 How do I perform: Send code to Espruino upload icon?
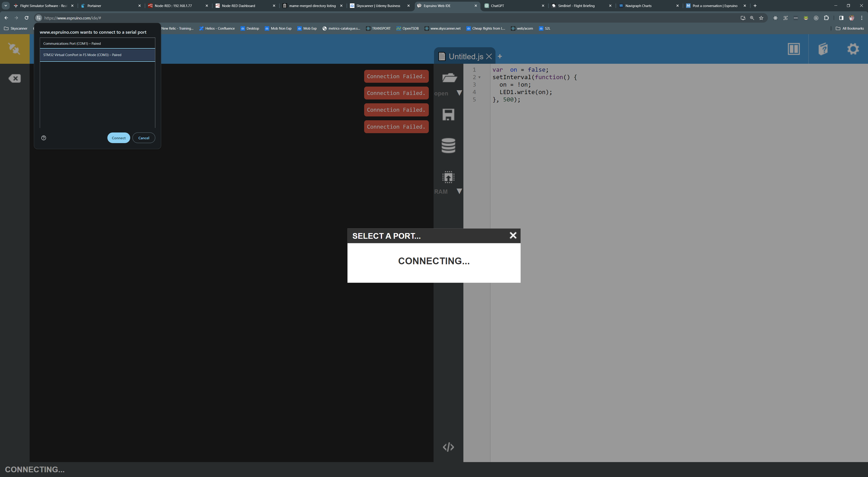448,177
